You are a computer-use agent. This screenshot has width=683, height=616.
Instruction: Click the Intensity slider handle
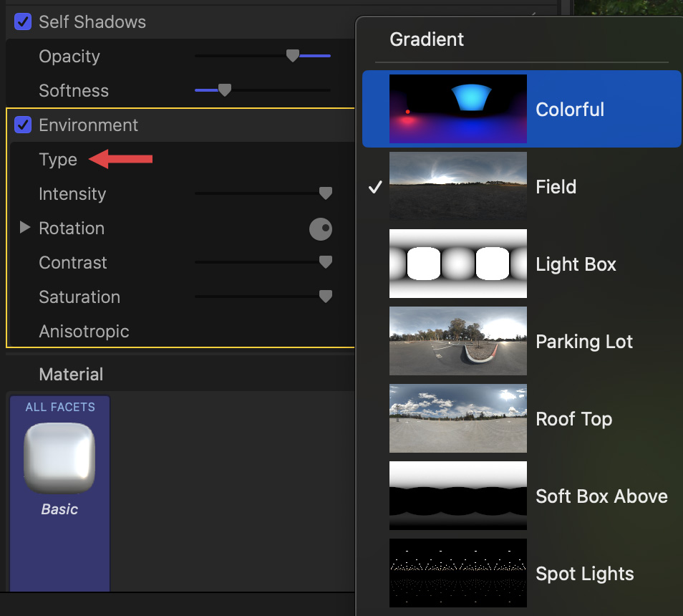325,193
